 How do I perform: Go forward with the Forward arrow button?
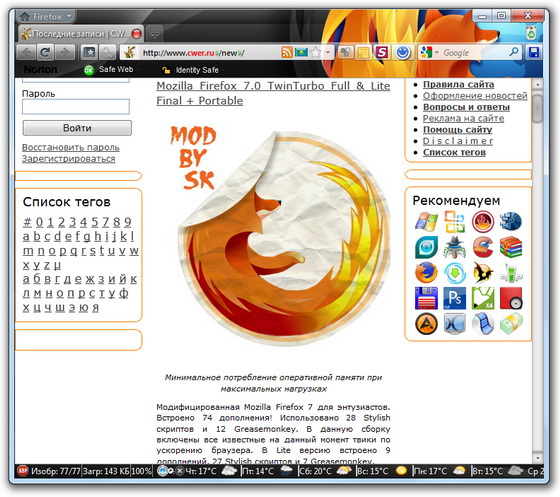[x=65, y=53]
